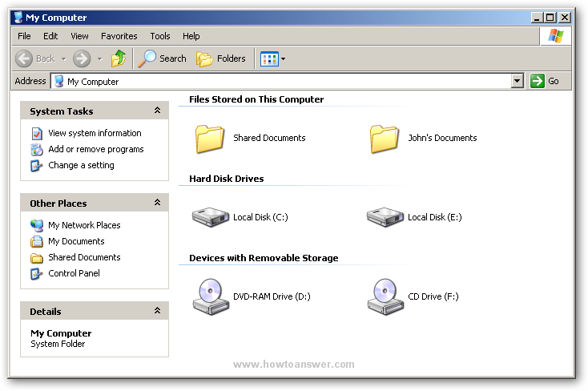Click the Search toolbar label
This screenshot has width=588, height=391.
(173, 59)
